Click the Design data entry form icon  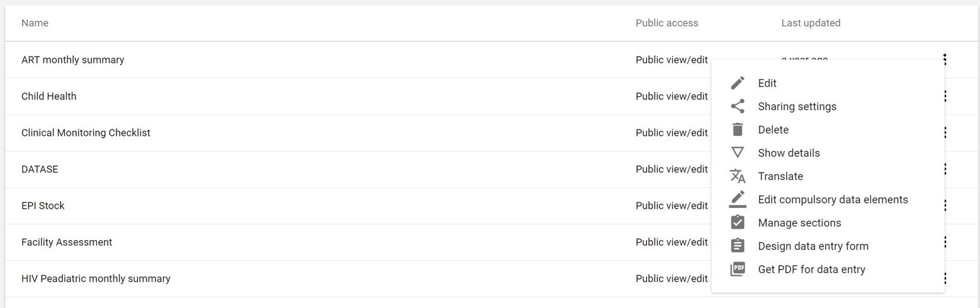(738, 246)
